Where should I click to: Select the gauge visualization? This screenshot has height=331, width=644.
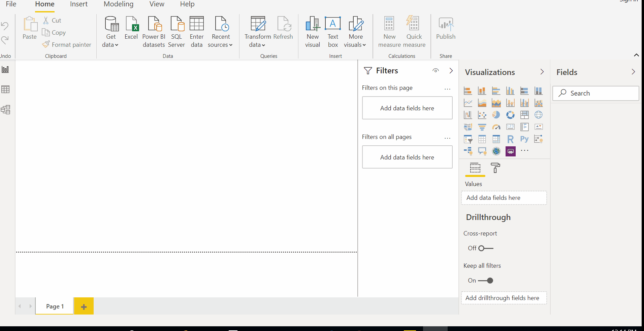pyautogui.click(x=496, y=127)
